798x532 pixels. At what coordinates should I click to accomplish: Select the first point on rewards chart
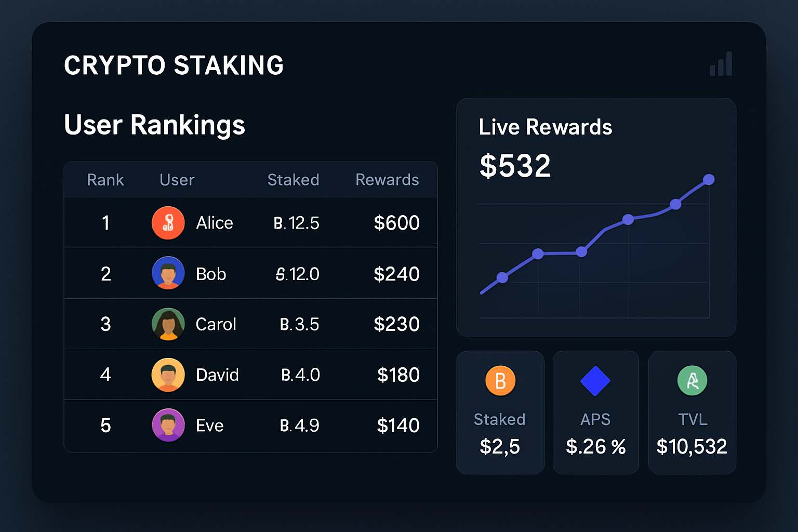coord(502,278)
